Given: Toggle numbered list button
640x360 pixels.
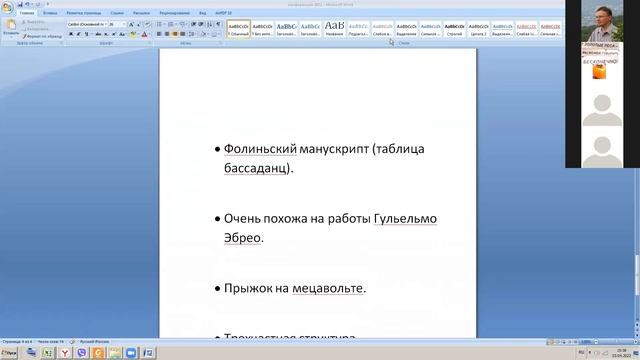Looking at the screenshot, I should [171, 24].
